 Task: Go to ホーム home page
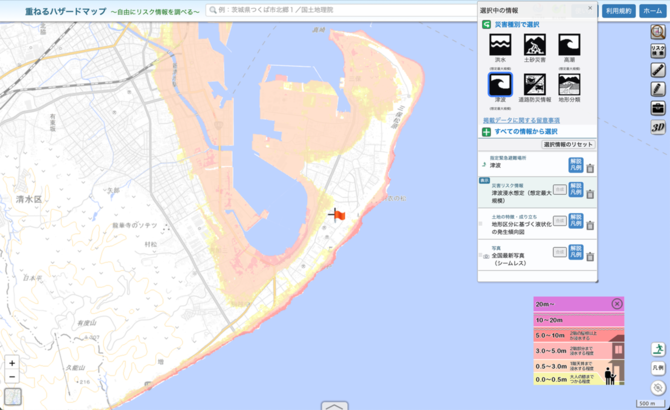[652, 10]
